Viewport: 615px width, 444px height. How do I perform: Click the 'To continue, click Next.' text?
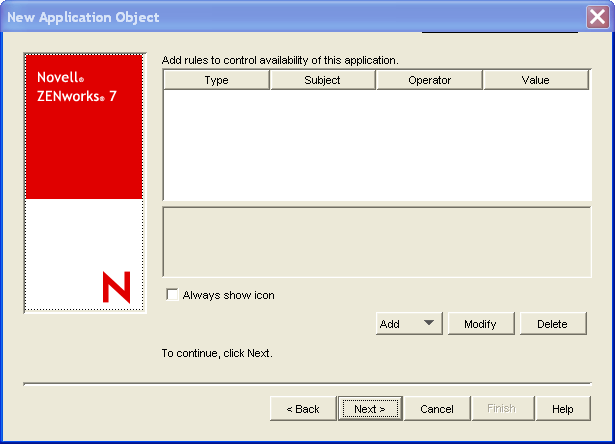[x=217, y=353]
